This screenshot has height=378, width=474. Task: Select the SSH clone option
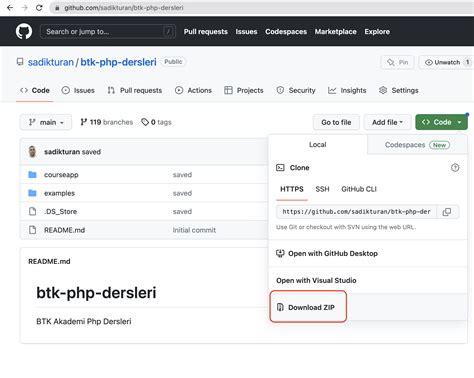[x=322, y=189]
